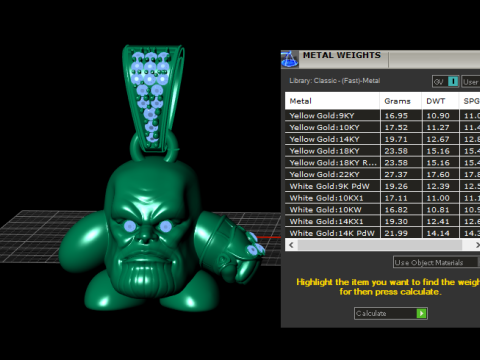Click the Grams column header
This screenshot has height=360, width=480.
pyautogui.click(x=401, y=101)
